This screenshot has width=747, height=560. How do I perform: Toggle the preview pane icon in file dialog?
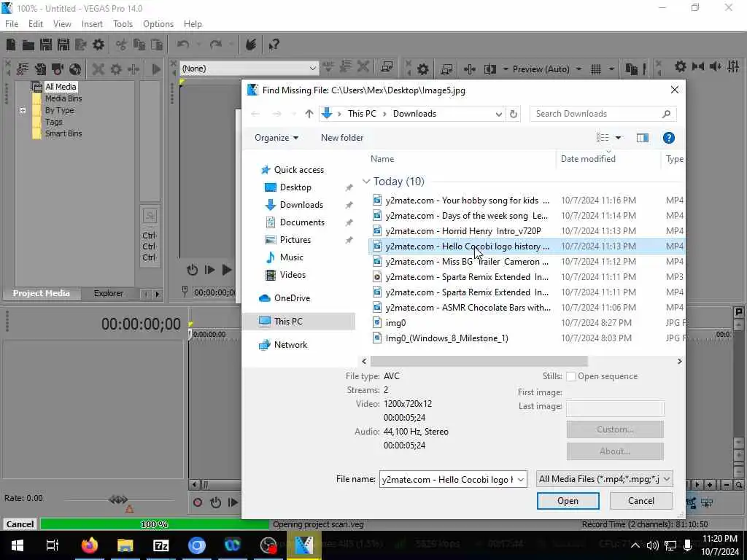point(642,138)
